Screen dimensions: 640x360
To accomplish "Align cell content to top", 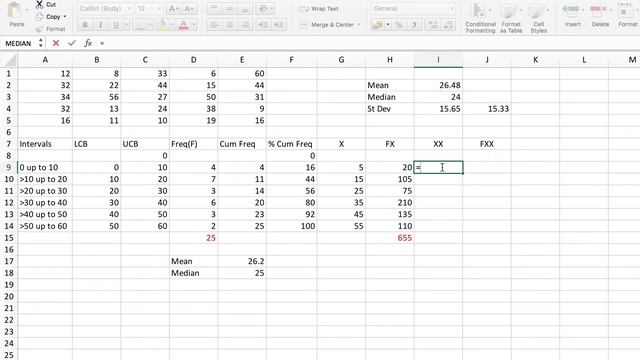I will (x=214, y=9).
